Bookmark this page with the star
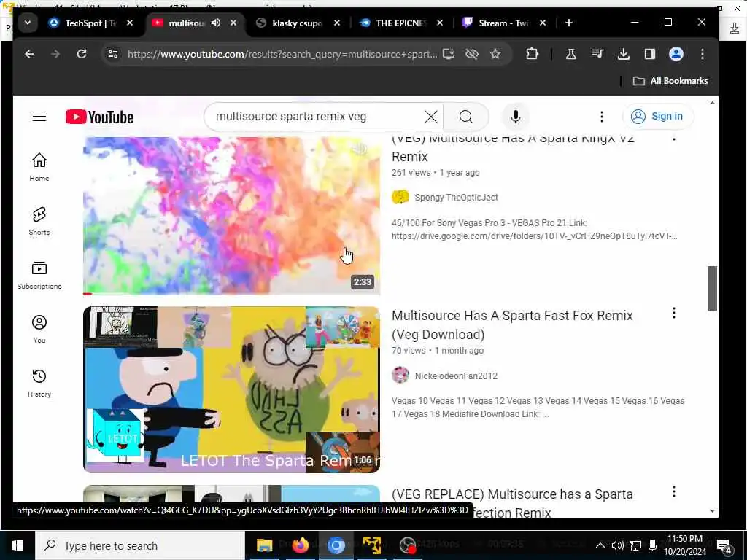The image size is (747, 560). pos(495,54)
